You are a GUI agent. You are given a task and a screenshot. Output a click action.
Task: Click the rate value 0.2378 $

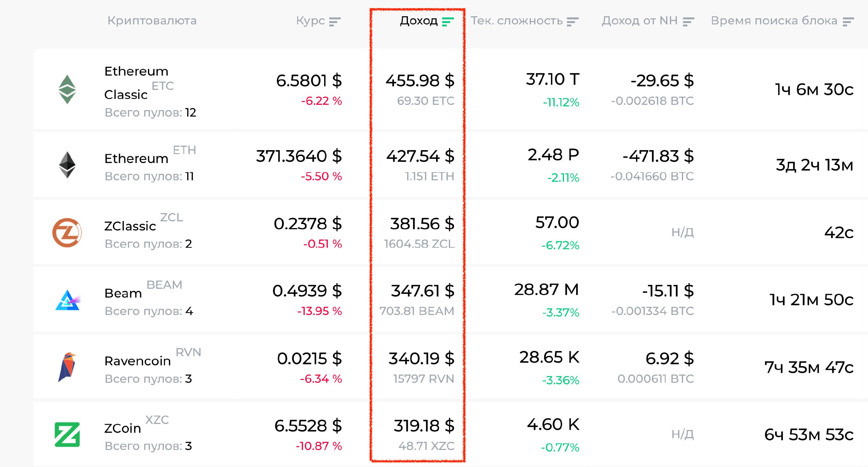point(308,224)
